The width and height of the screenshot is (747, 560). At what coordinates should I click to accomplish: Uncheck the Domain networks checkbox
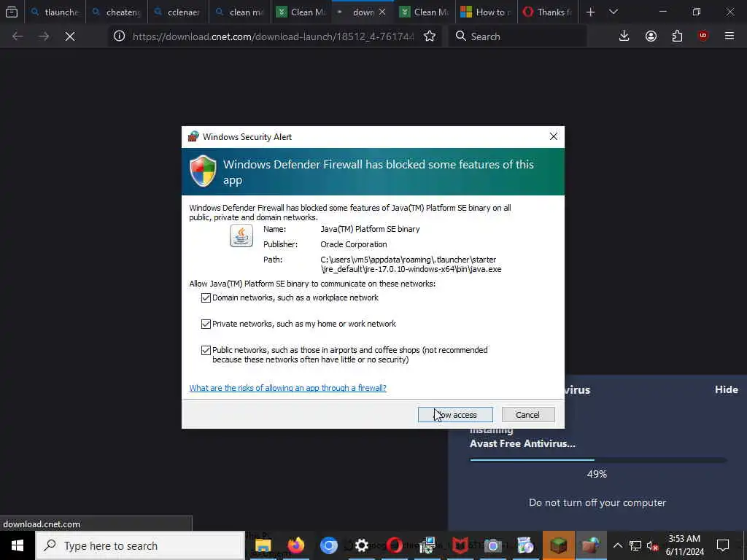(206, 297)
